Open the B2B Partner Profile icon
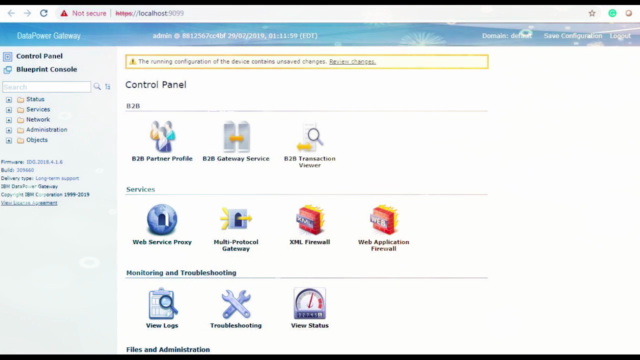 pyautogui.click(x=162, y=137)
